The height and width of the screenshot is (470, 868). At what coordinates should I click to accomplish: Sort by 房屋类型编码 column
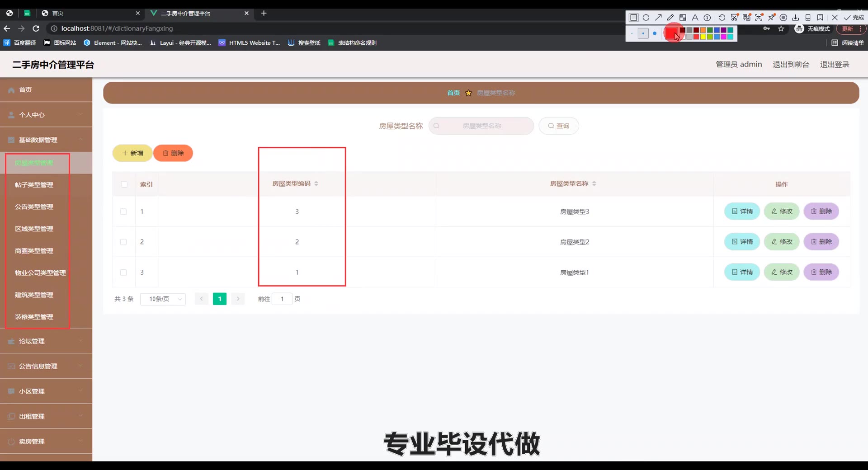[316, 183]
